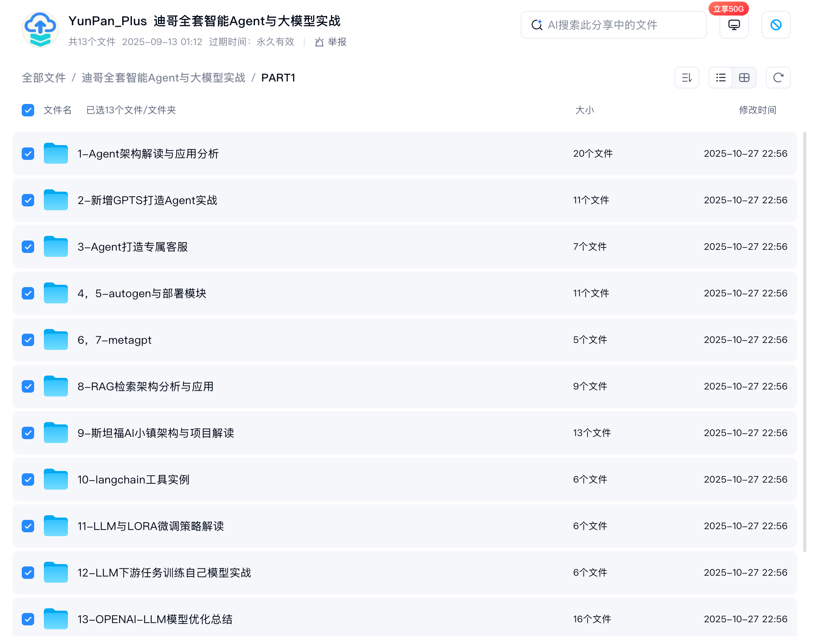Click folder icon of 10-langchain工具实例
The image size is (818, 644).
(x=56, y=479)
